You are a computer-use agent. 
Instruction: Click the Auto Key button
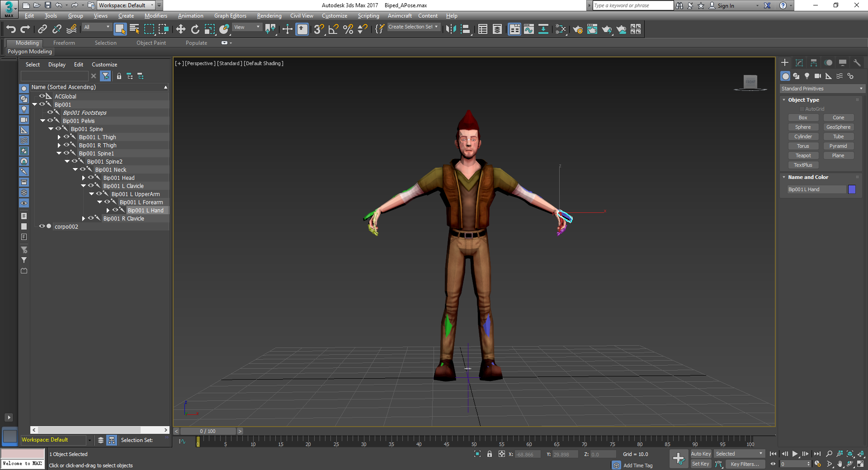(701, 454)
